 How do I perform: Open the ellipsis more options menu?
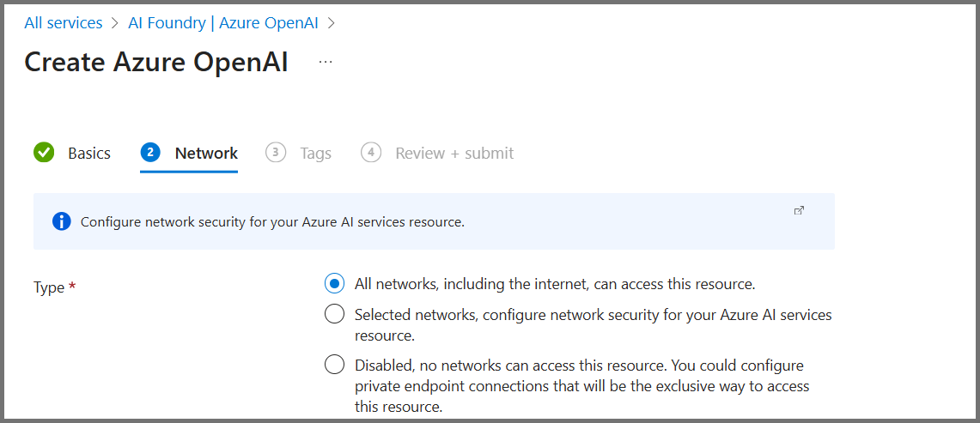click(326, 62)
